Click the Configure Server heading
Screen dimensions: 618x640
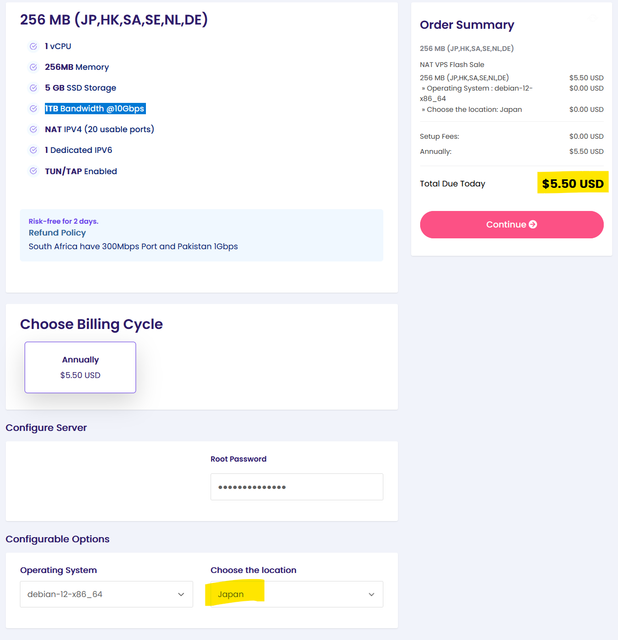(46, 428)
